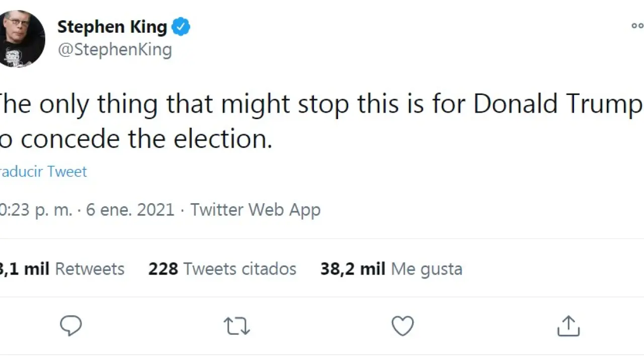This screenshot has width=644, height=362.
Task: Click the blue verified badge
Action: click(x=181, y=27)
